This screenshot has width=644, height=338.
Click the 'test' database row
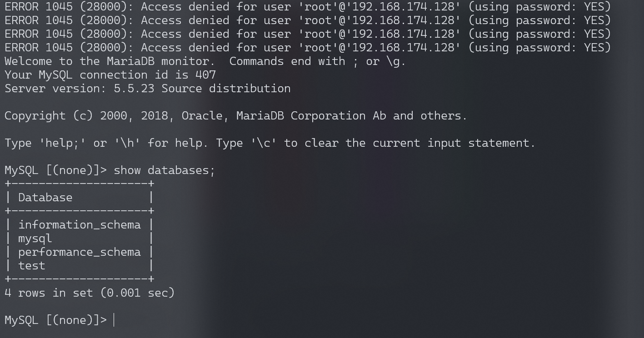pyautogui.click(x=32, y=266)
